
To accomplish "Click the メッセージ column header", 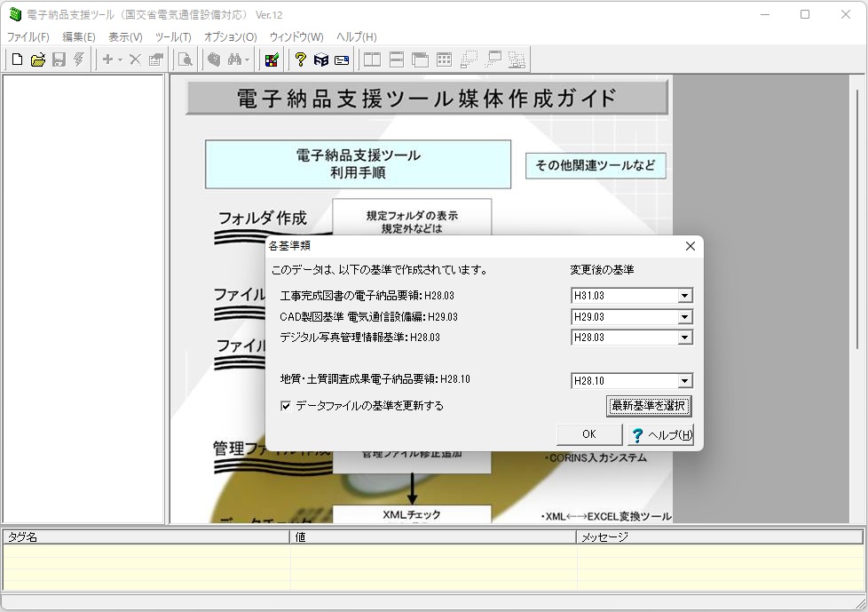I will [720, 536].
